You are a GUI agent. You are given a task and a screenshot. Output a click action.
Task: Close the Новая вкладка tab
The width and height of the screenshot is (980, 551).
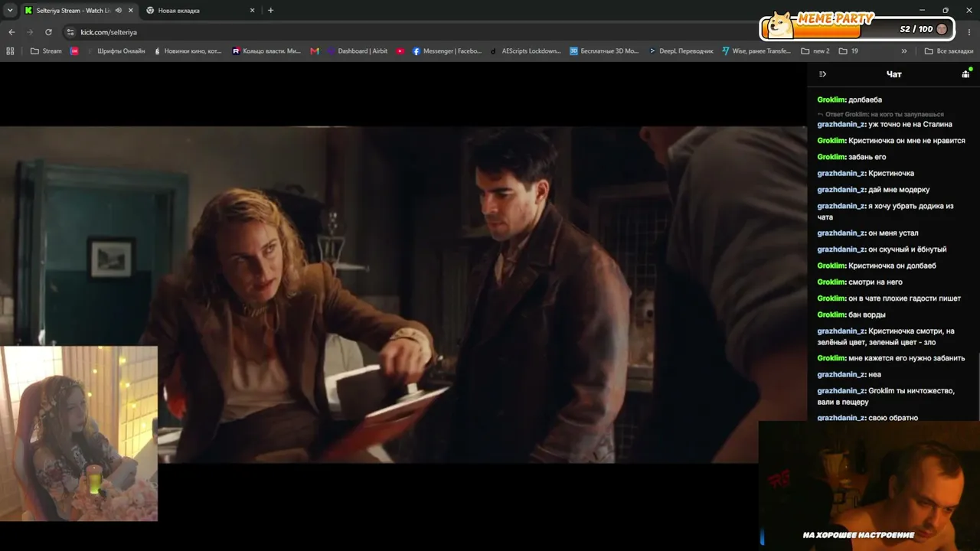[x=253, y=11]
